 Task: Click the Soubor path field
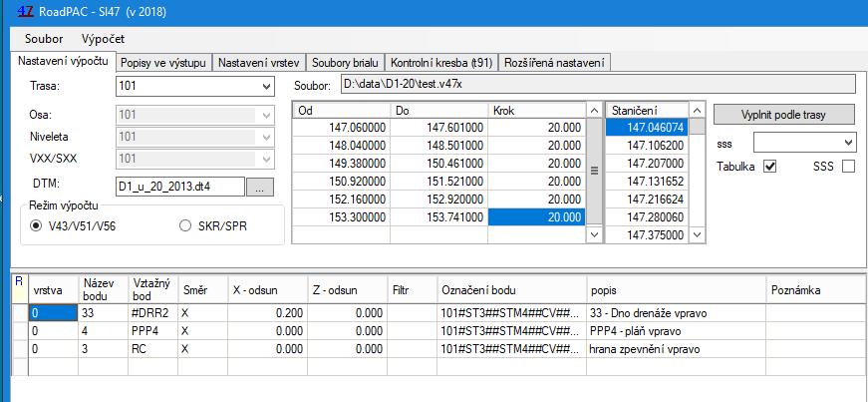[598, 86]
